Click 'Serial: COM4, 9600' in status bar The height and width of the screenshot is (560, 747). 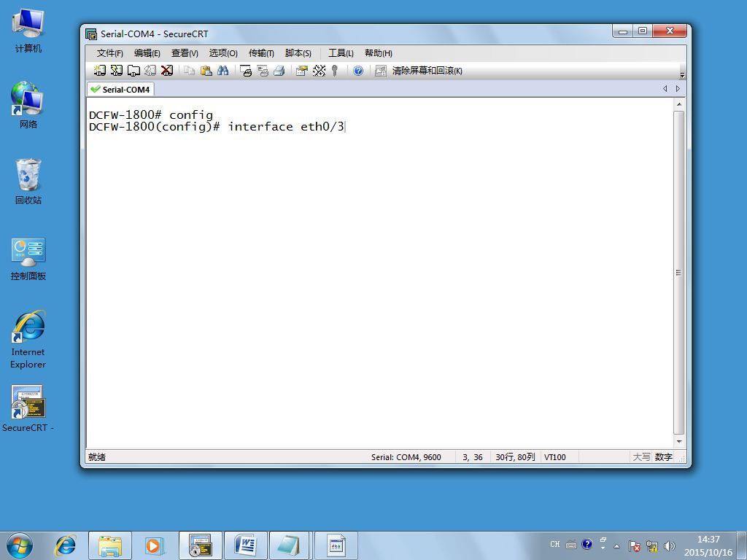pyautogui.click(x=406, y=457)
